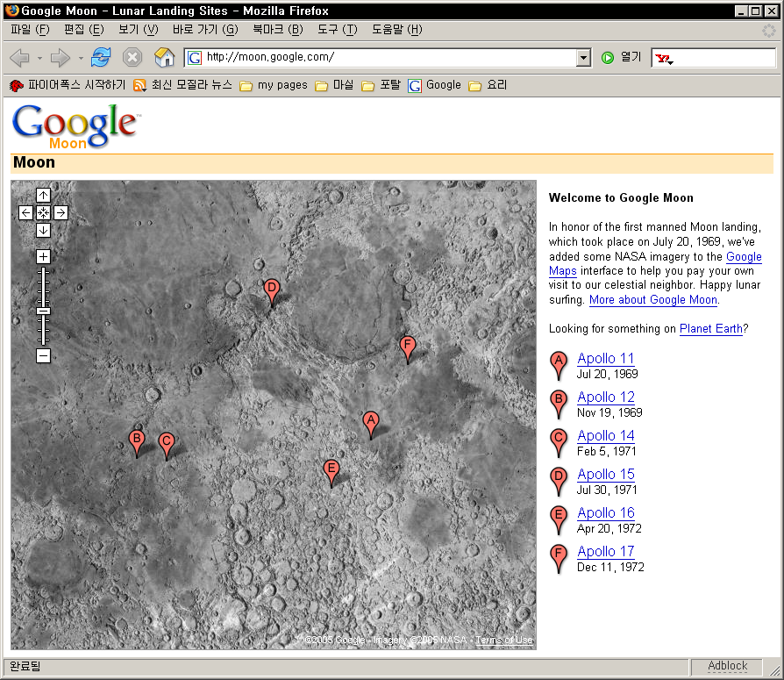Click map marker A for Apollo 11
The width and height of the screenshot is (784, 680).
(370, 421)
